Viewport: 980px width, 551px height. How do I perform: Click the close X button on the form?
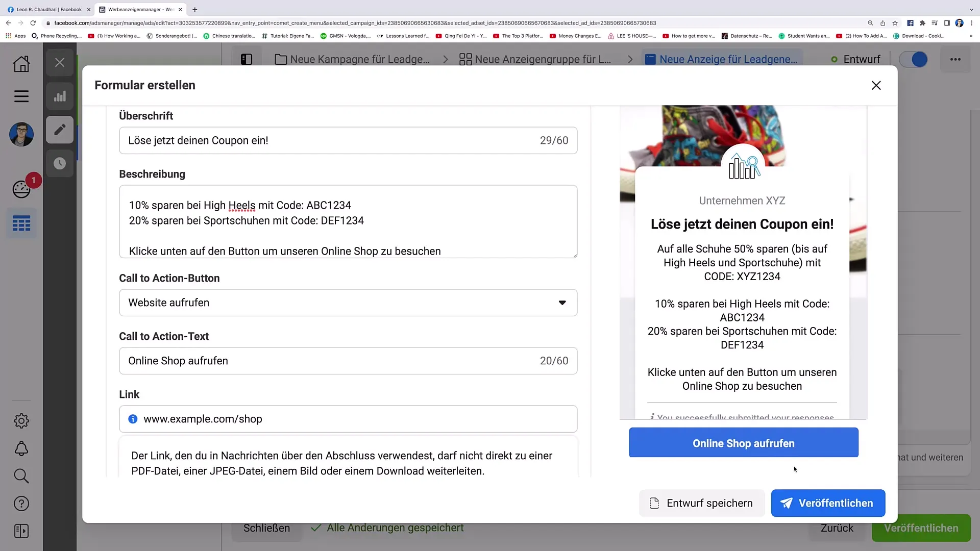click(x=876, y=85)
